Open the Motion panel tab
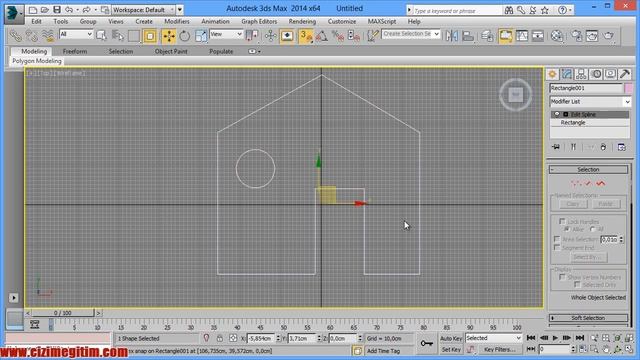Viewport: 640px width, 360px height. [x=596, y=74]
